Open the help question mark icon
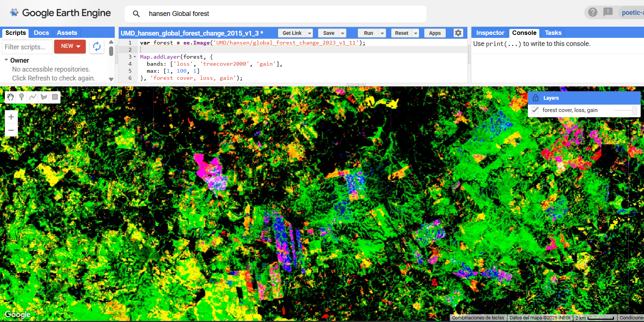The width and height of the screenshot is (644, 322). (x=593, y=12)
